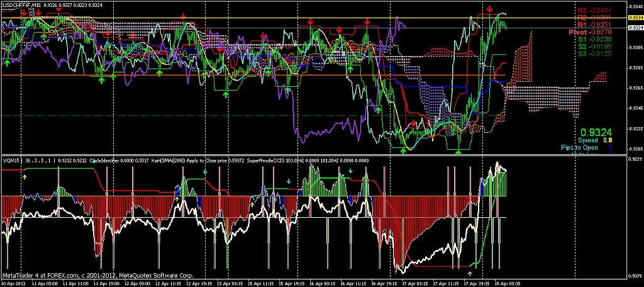
Task: Click the VQM15 indicator label in the sub-window
Action: pos(11,160)
